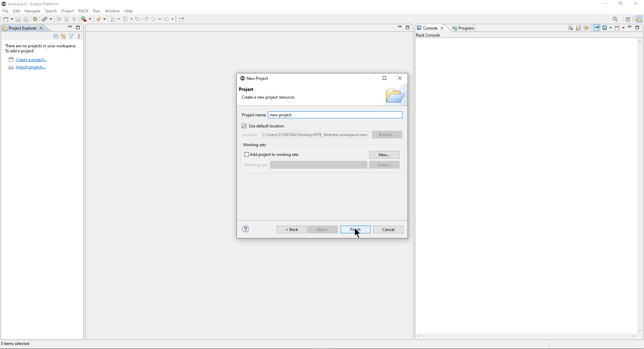Open the External Tools dropdown arrow
This screenshot has width=644, height=349.
tap(90, 19)
